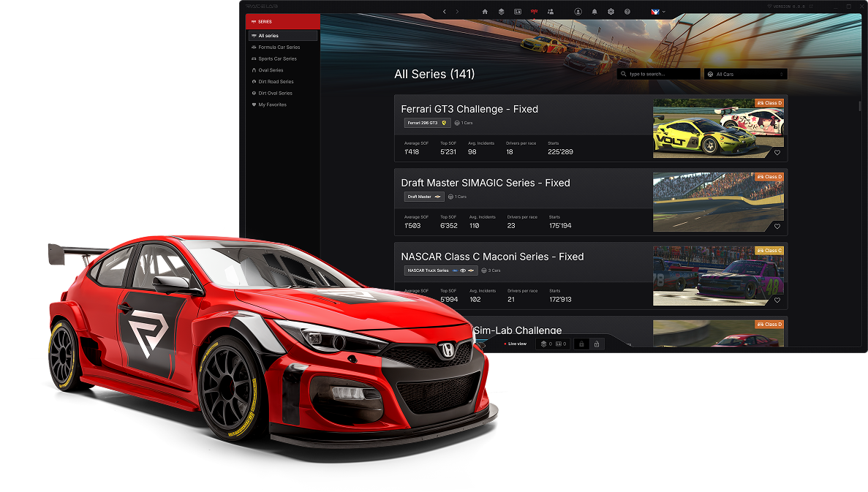
Task: Click the NASCAR Truck Series car tag
Action: (x=441, y=270)
